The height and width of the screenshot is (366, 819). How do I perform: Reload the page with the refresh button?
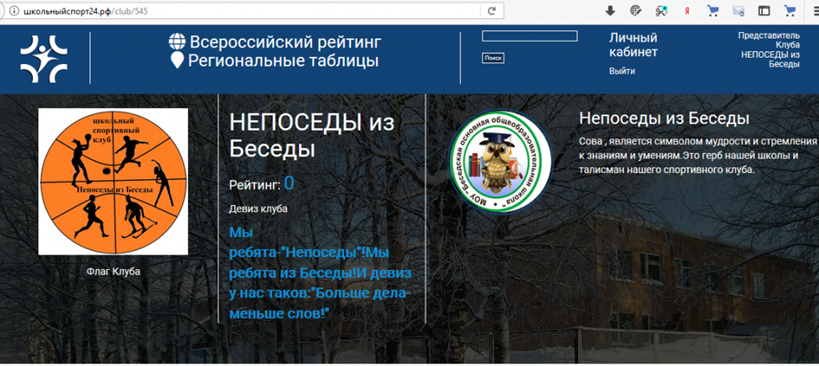point(491,10)
